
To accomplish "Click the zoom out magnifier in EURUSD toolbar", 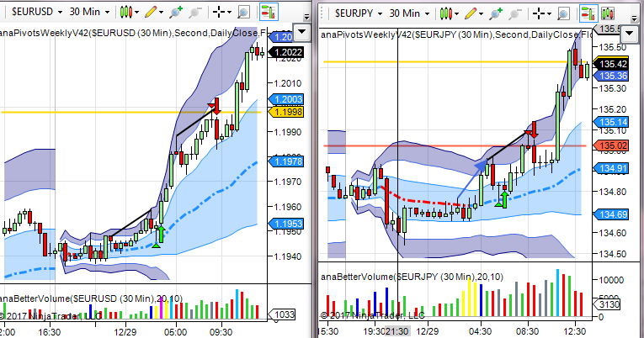I will pos(195,13).
